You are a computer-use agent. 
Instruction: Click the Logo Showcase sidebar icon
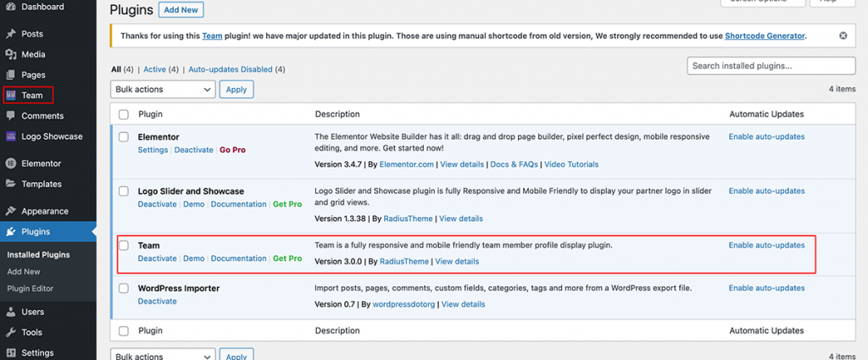pos(10,136)
